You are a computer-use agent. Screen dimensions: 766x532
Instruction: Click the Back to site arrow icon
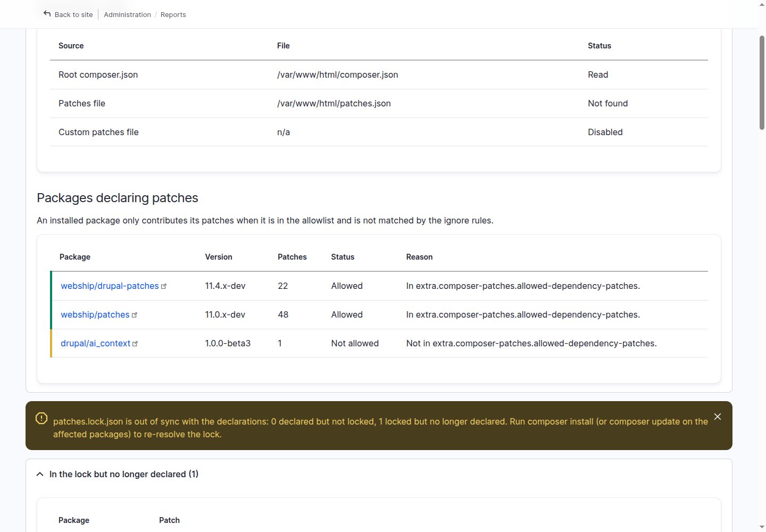(x=47, y=14)
